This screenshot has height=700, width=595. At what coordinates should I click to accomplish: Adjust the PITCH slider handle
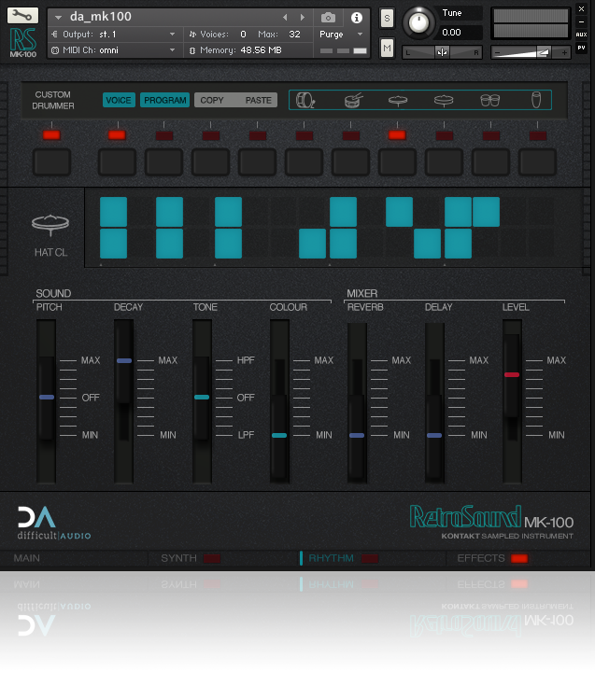pyautogui.click(x=47, y=397)
